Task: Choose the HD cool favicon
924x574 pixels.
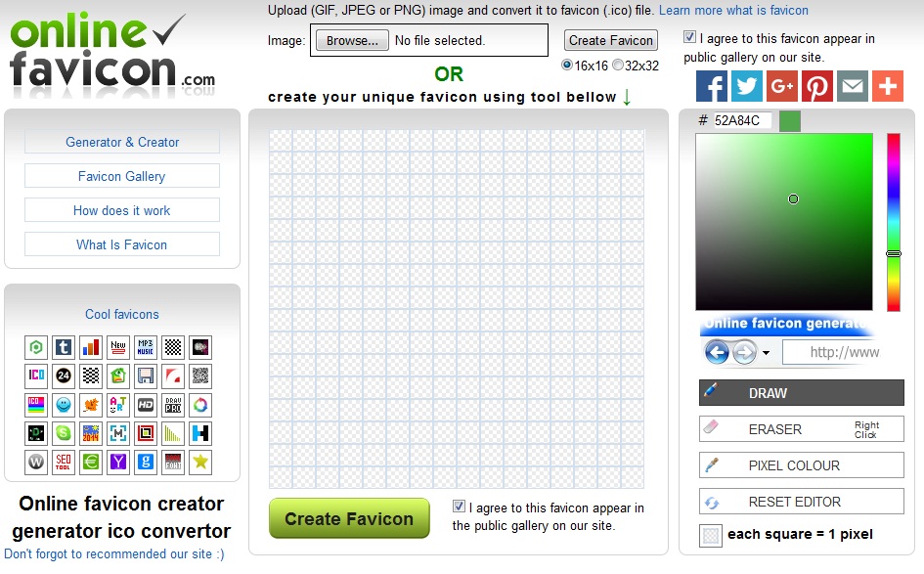Action: pos(146,404)
